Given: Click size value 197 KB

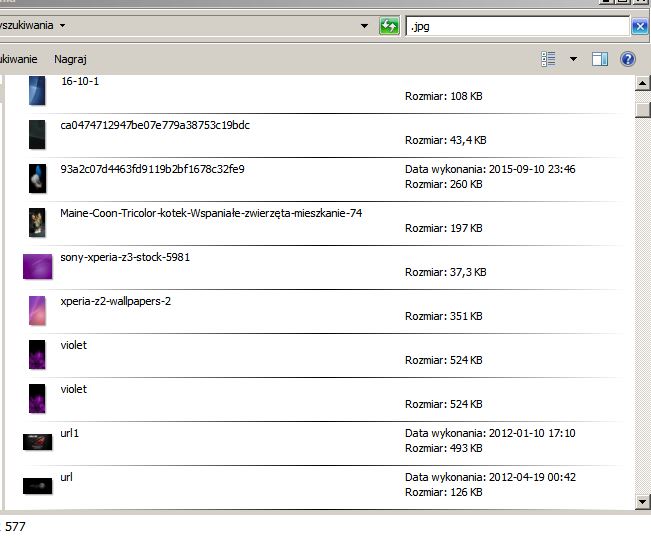Looking at the screenshot, I should (x=466, y=228).
